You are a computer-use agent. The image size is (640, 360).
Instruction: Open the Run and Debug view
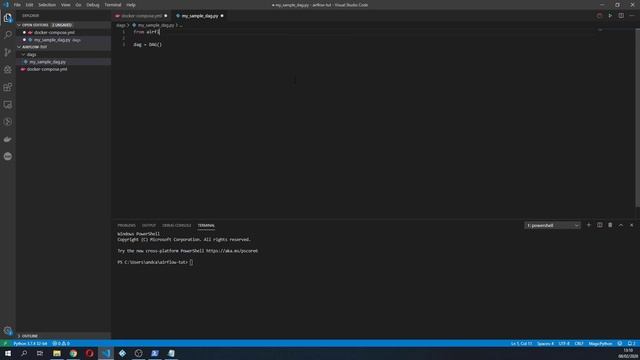[x=8, y=70]
